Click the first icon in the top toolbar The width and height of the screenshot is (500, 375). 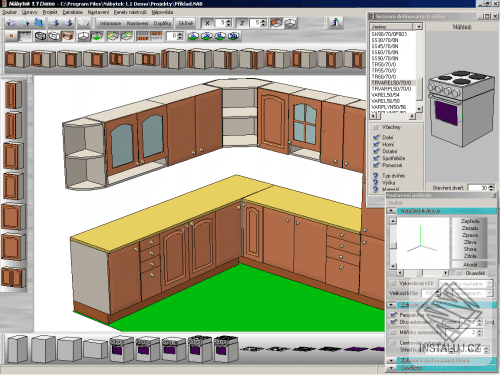tap(12, 23)
